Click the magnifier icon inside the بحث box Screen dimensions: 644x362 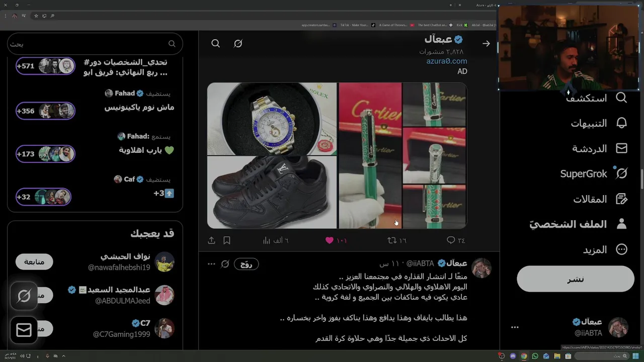(x=172, y=44)
